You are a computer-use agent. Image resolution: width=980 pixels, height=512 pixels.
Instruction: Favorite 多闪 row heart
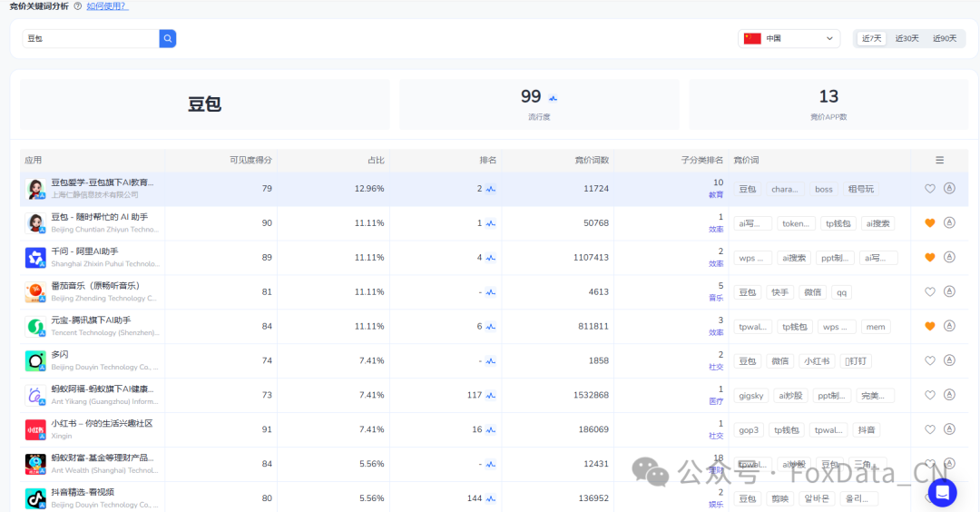[930, 360]
